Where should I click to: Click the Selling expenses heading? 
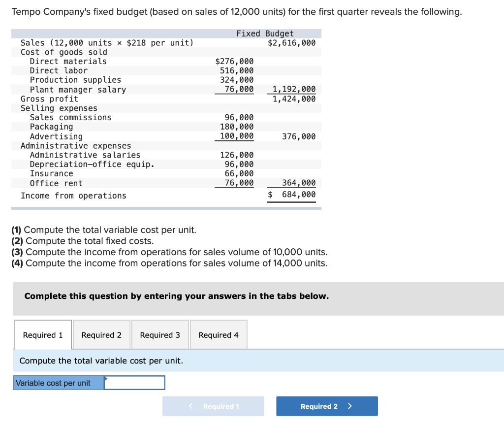point(59,108)
